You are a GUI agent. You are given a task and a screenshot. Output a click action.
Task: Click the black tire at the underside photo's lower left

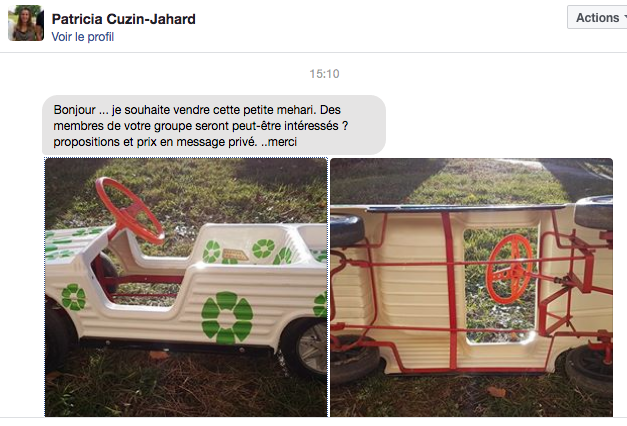pos(354,357)
